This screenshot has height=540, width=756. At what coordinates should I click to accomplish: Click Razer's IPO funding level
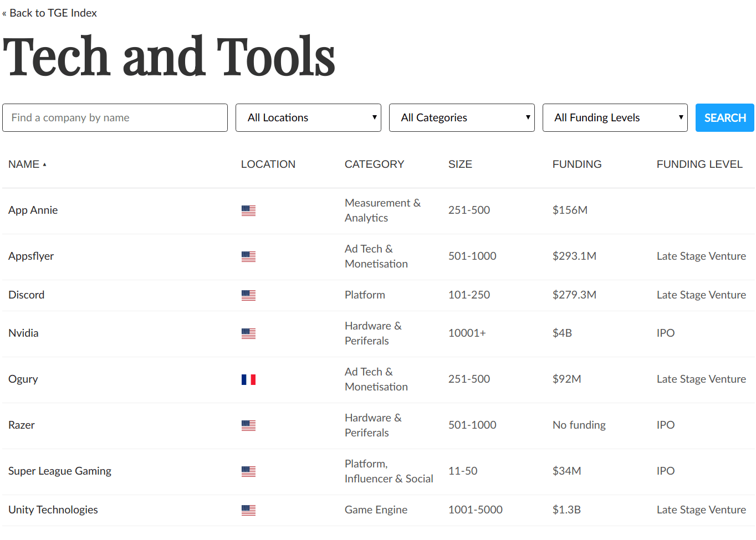point(666,425)
